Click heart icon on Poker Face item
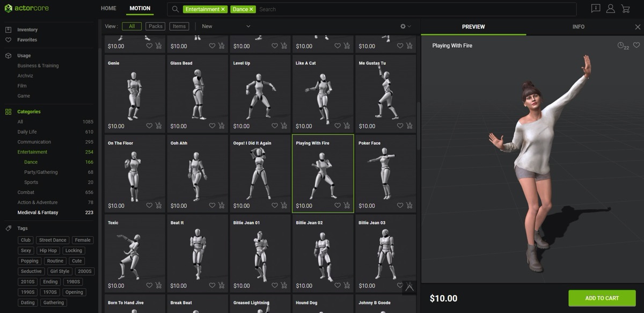 tap(400, 205)
